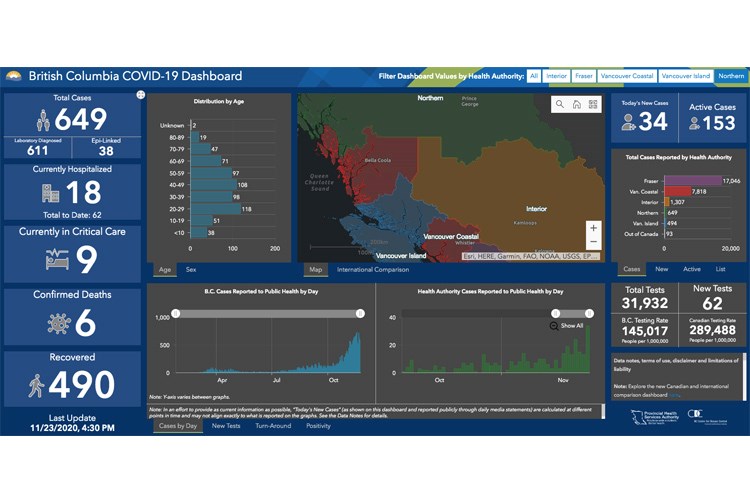This screenshot has height=504, width=750.
Task: Click the Laboratory Diagnosed value 611
Action: [x=37, y=151]
